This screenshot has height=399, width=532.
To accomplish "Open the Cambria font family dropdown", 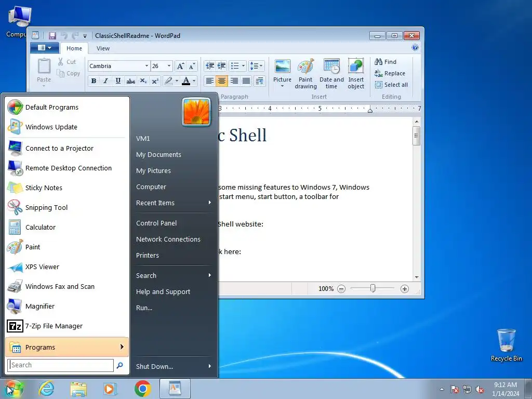I will [x=147, y=66].
